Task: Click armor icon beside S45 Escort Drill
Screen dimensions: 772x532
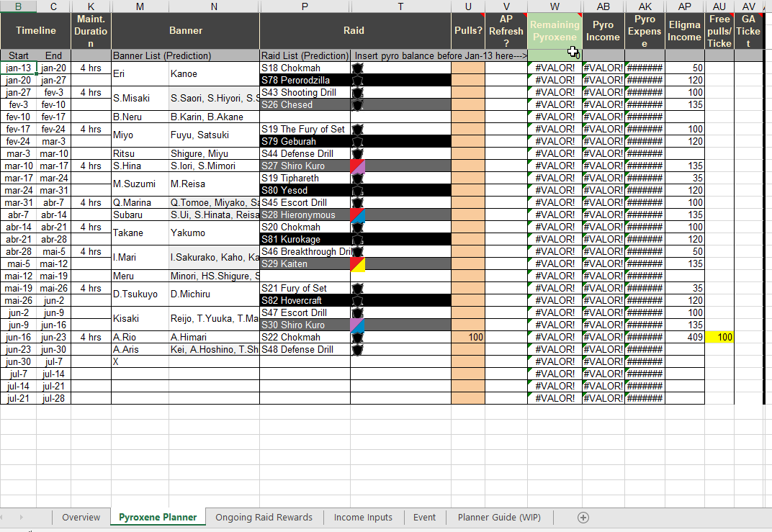Action: pyautogui.click(x=357, y=203)
